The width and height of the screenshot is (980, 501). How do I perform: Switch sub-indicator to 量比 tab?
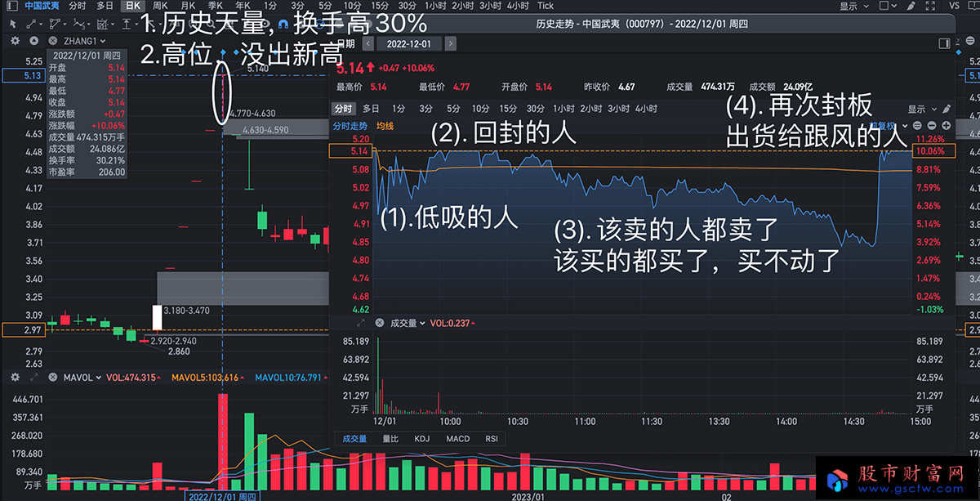click(x=391, y=439)
